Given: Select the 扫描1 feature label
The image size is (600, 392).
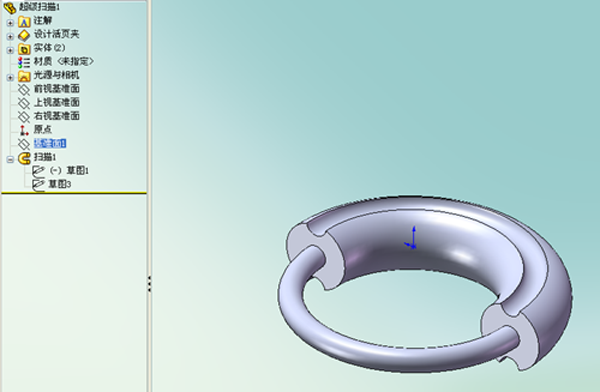Looking at the screenshot, I should (x=45, y=157).
